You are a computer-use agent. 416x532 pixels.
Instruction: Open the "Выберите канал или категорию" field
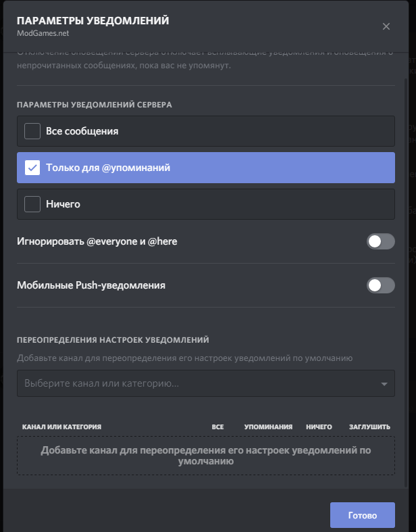pos(196,383)
